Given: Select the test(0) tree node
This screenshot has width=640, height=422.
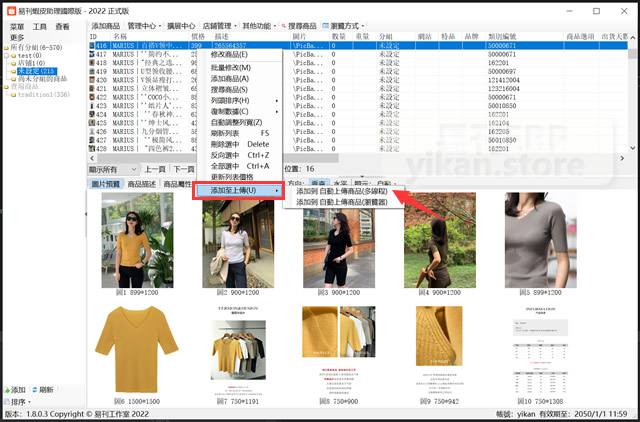Looking at the screenshot, I should click(31, 55).
